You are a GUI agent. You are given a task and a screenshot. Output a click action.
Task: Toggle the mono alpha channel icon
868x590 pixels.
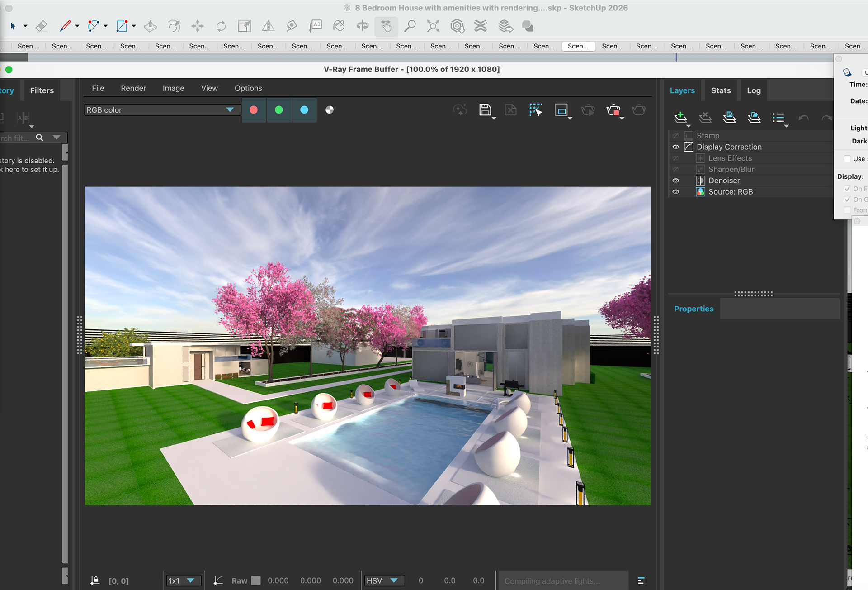(330, 110)
